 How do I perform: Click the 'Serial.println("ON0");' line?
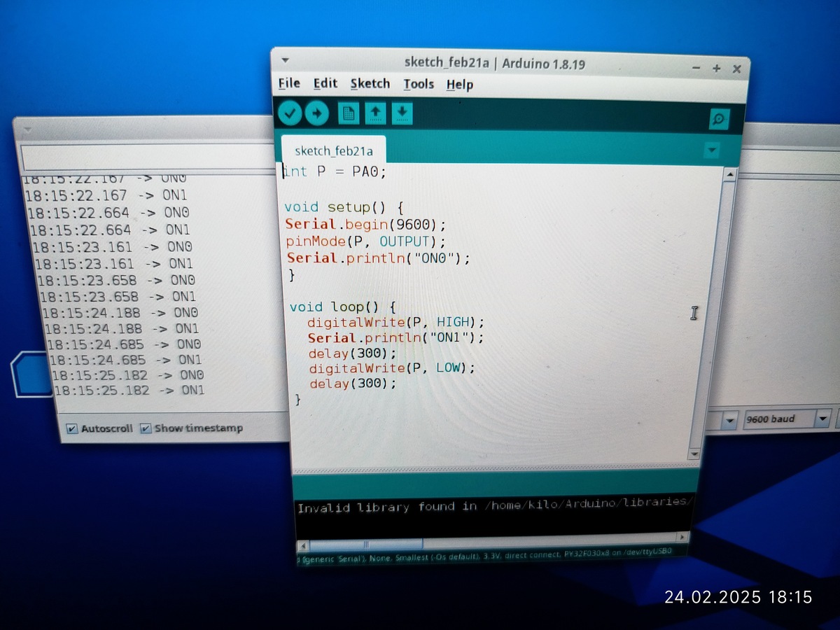pos(379,258)
